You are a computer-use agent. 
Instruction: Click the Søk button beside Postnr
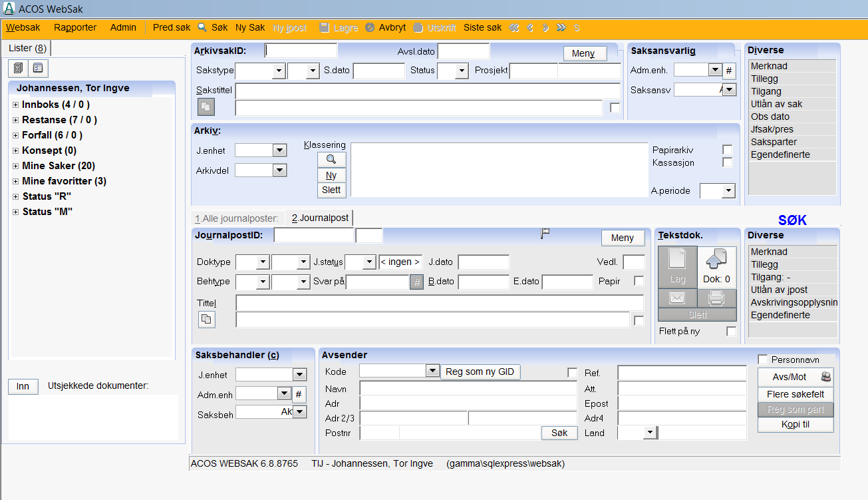[x=559, y=433]
